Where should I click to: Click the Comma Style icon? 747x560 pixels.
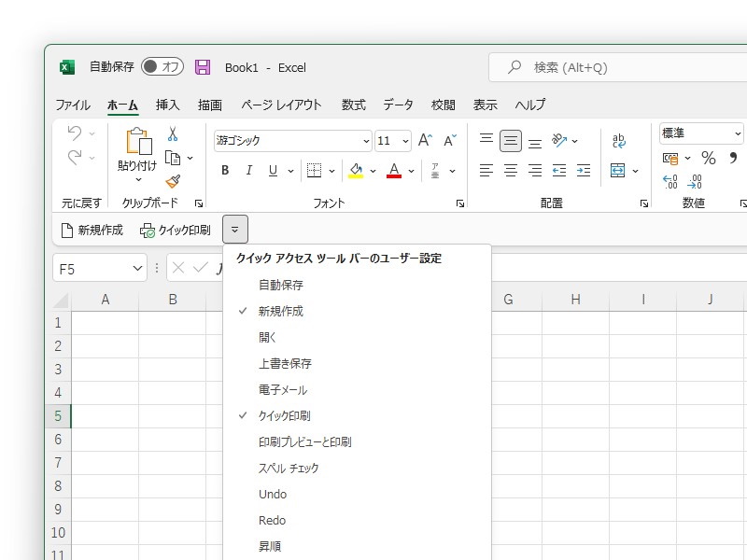click(x=736, y=156)
